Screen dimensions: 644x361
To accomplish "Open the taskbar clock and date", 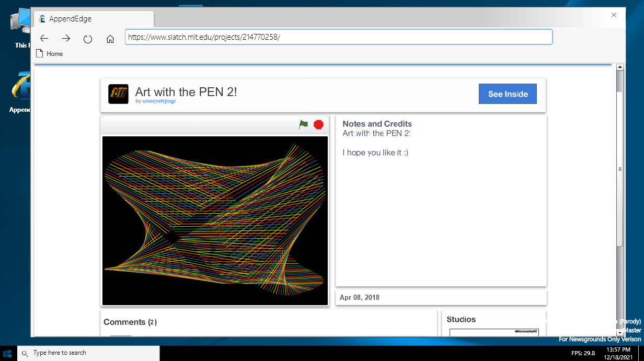I will coord(619,353).
